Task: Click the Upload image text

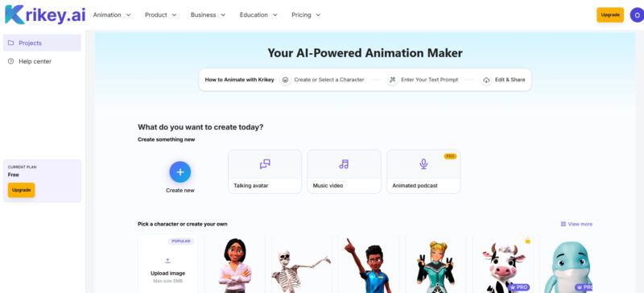Action: (x=167, y=273)
